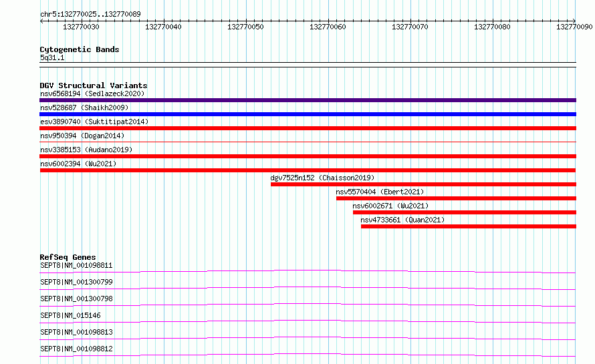
Task: Click the Cytogenetic Bands track title
Action: pyautogui.click(x=80, y=49)
